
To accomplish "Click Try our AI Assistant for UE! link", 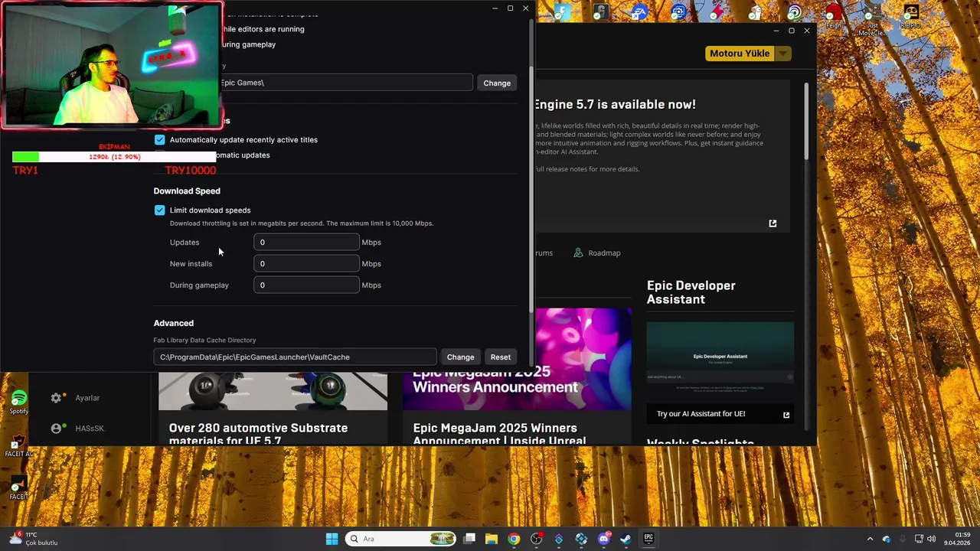I will click(701, 414).
